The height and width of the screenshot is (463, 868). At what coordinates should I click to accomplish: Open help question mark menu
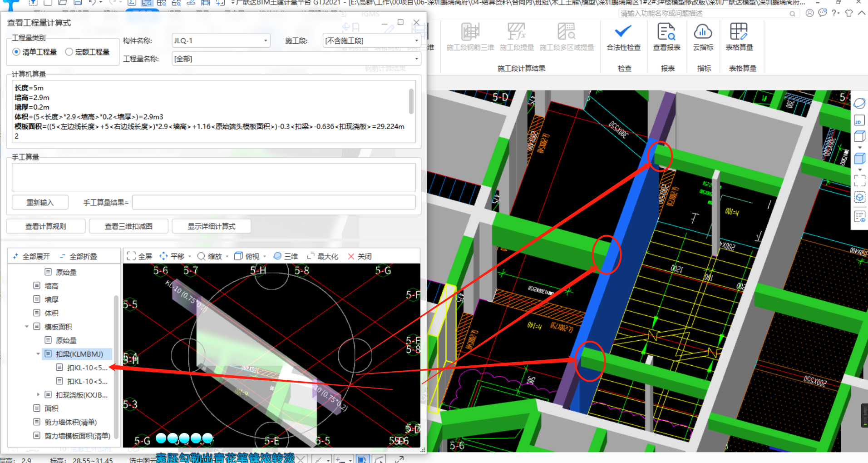(x=835, y=13)
